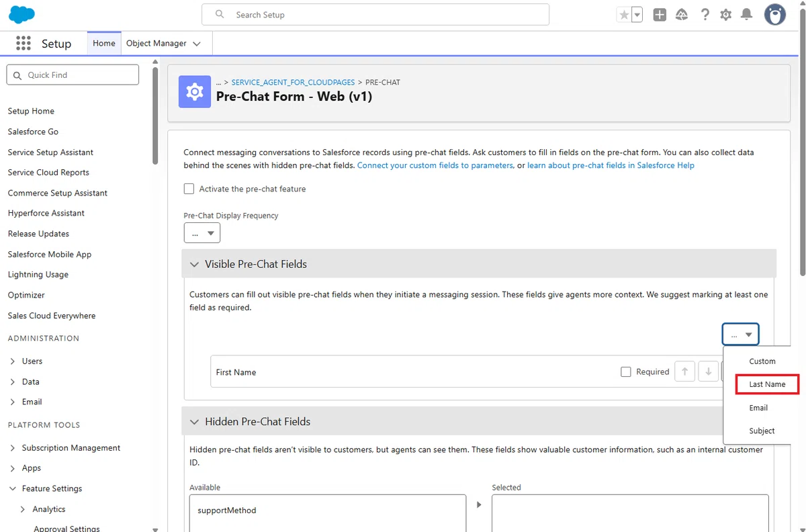Open SERVICE_AGENT_FOR_CLOUDPAGES breadcrumb link

point(293,82)
